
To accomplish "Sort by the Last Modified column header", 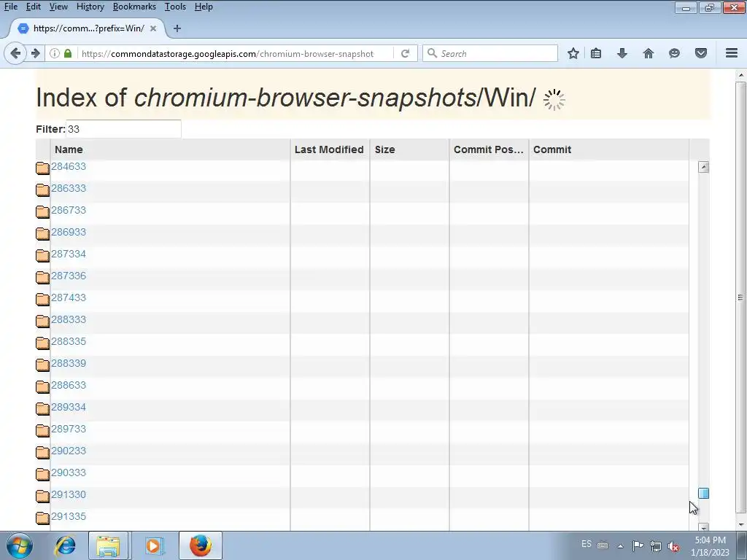I will coord(330,149).
